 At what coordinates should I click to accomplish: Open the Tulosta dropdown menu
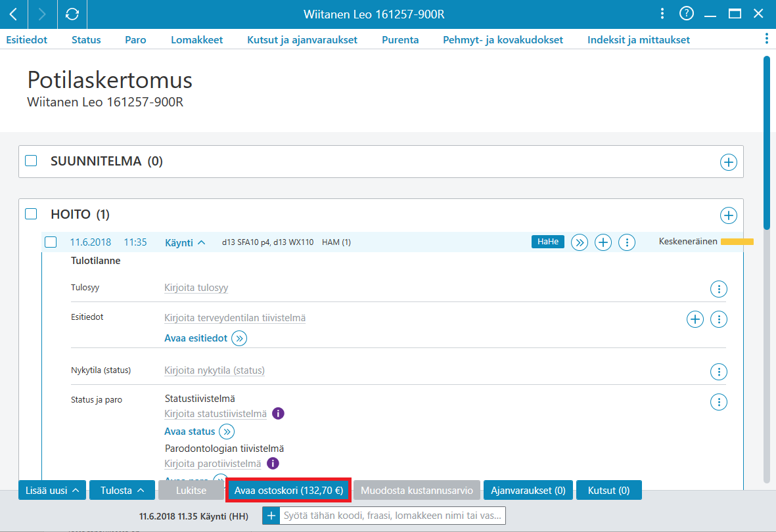(x=122, y=491)
